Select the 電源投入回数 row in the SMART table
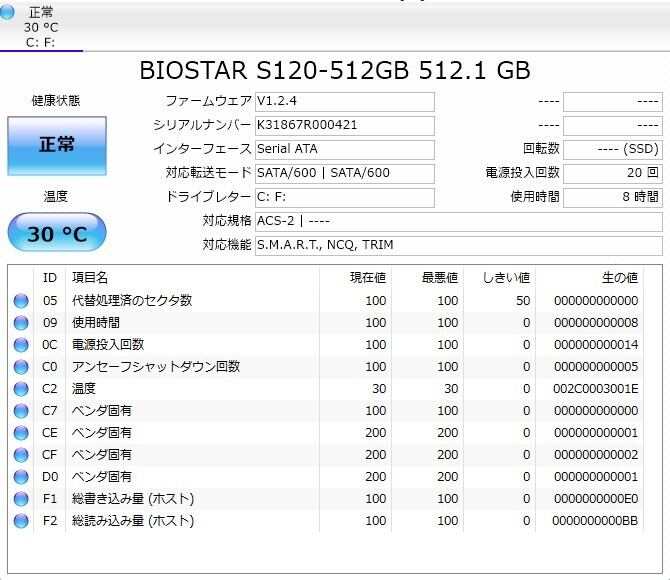Viewport: 670px width, 580px height. coord(326,345)
